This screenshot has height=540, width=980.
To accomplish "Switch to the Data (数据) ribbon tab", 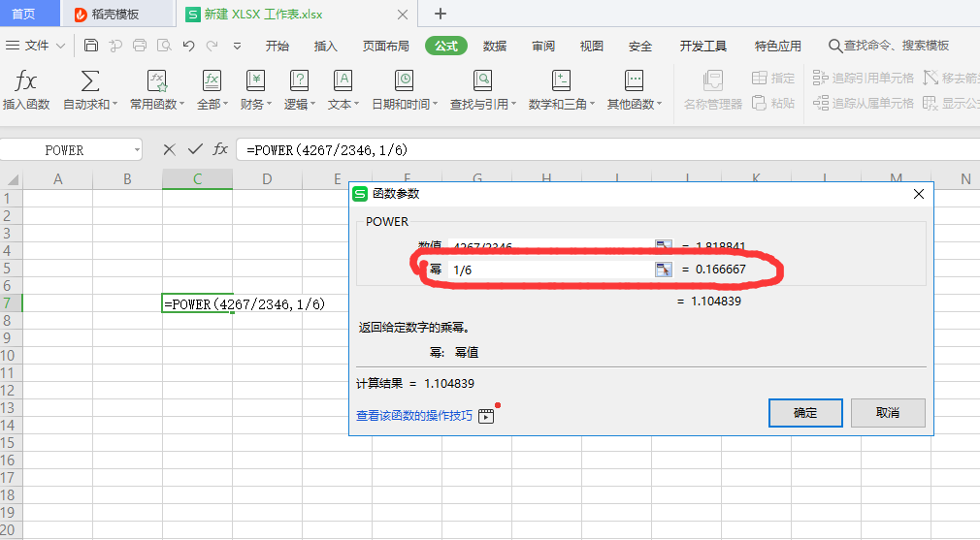I will pyautogui.click(x=495, y=46).
